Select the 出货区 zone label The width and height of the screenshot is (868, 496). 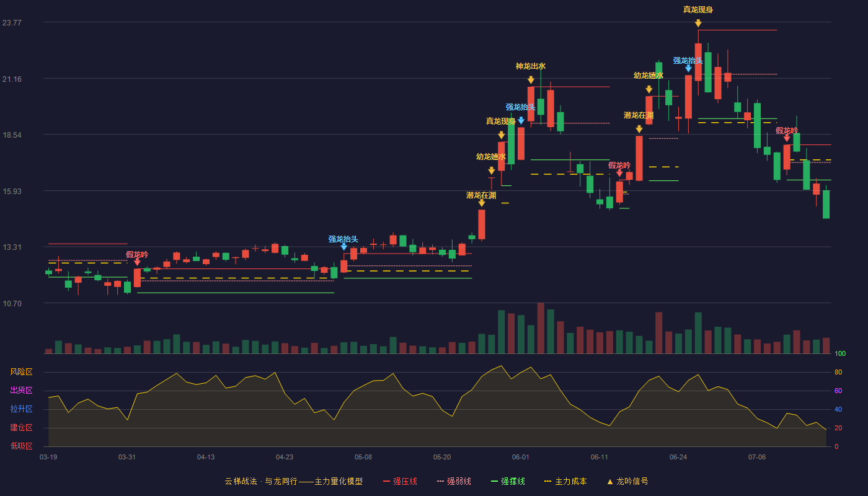pyautogui.click(x=21, y=391)
